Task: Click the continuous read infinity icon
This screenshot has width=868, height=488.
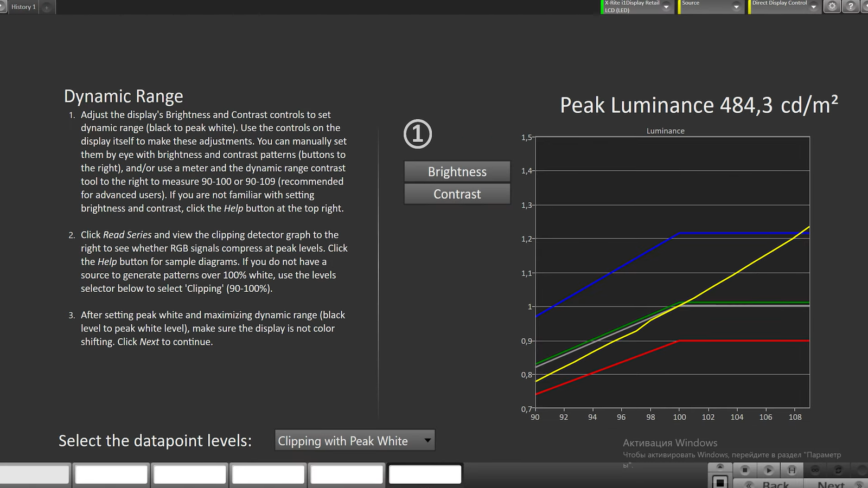Action: [815, 470]
